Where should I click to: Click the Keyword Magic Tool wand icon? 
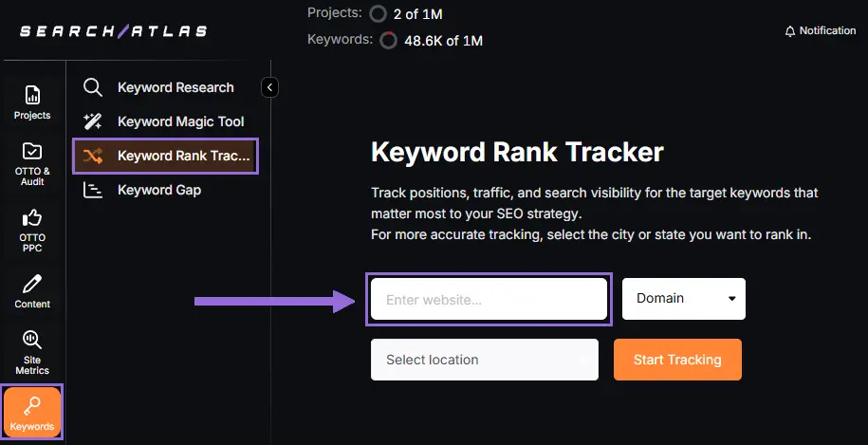click(x=92, y=121)
